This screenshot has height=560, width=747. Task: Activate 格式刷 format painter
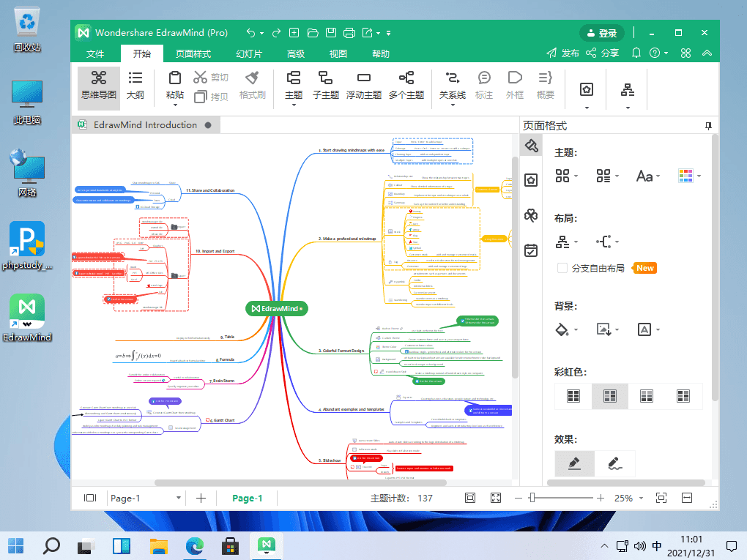pos(252,86)
